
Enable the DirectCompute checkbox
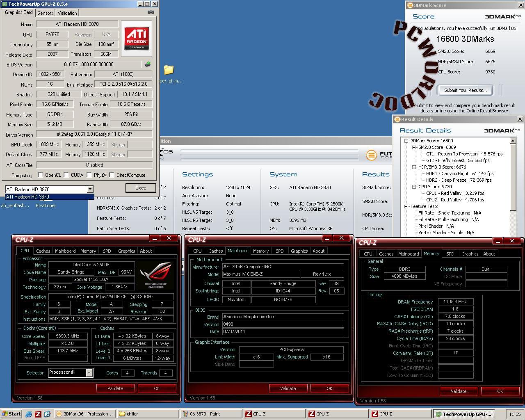pyautogui.click(x=112, y=175)
